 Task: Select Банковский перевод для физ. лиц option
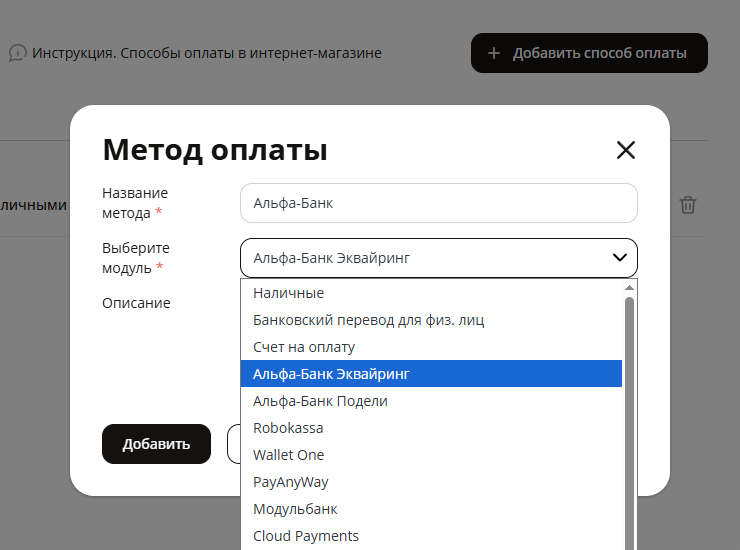click(431, 320)
